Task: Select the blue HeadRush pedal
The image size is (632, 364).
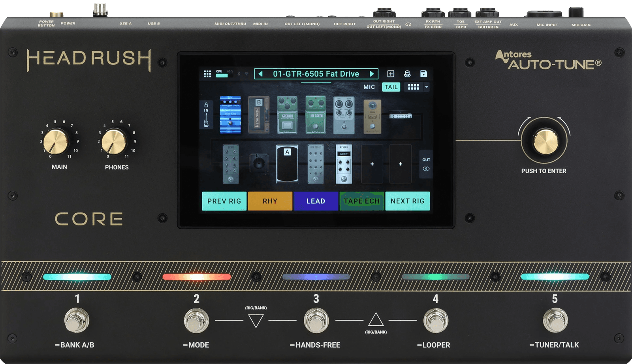Action: (231, 115)
